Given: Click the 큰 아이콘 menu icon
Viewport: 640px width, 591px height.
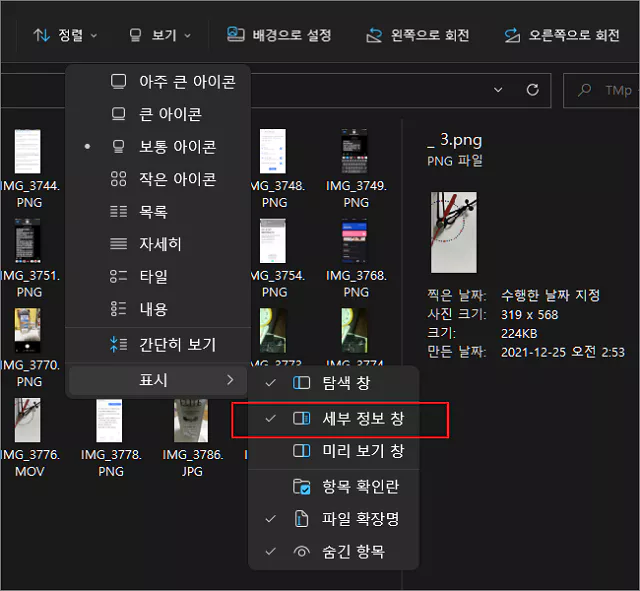Looking at the screenshot, I should [x=118, y=114].
